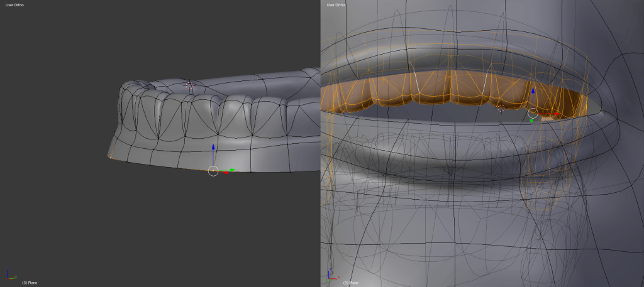
Task: Click the '(3) Plane' label in right viewport
Action: pyautogui.click(x=350, y=283)
